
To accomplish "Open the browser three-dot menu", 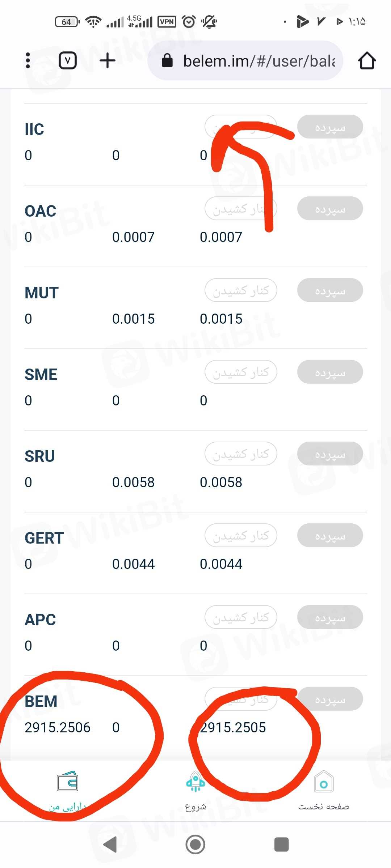I will pyautogui.click(x=28, y=60).
